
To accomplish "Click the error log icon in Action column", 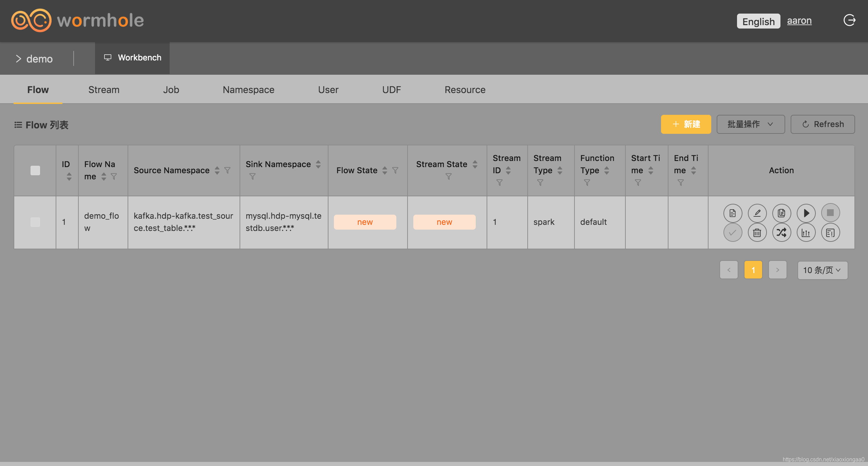I will [830, 233].
